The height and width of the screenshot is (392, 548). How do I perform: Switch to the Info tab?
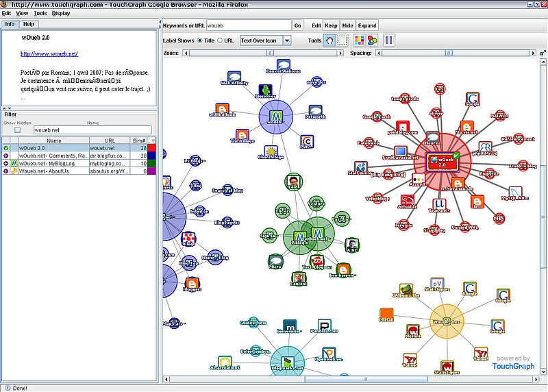click(10, 24)
